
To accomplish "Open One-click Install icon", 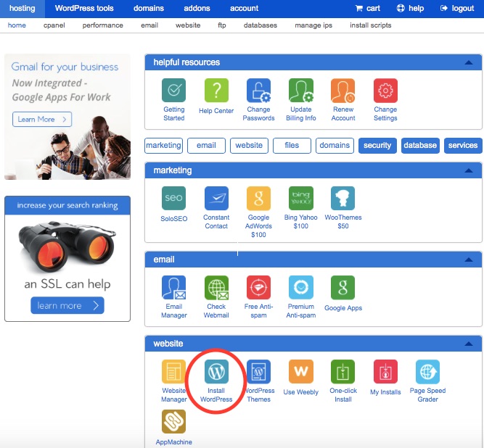I will pos(343,372).
